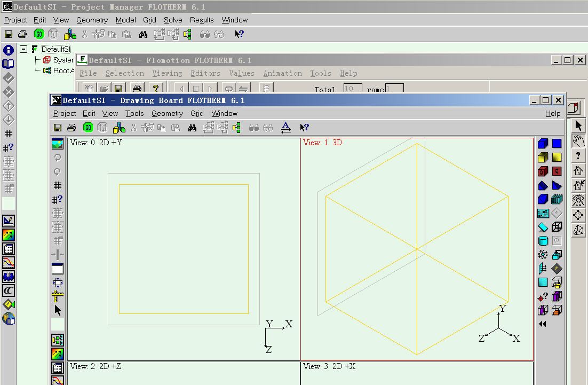
Task: Click the open book icon in Project Manager sidebar
Action: (8, 64)
